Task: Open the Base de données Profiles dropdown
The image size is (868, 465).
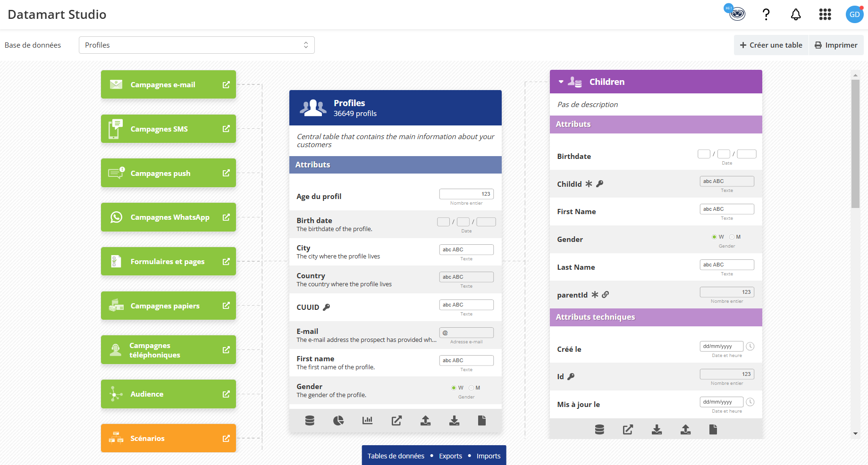Action: 197,45
